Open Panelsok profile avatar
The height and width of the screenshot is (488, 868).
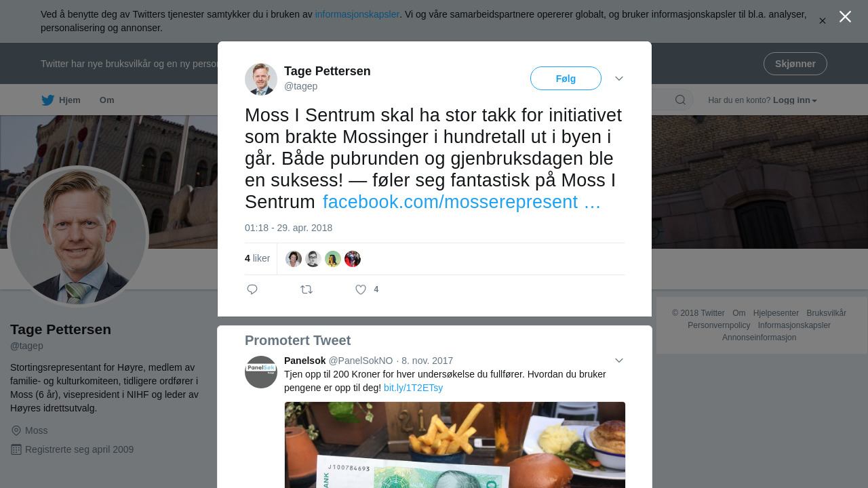(x=261, y=372)
